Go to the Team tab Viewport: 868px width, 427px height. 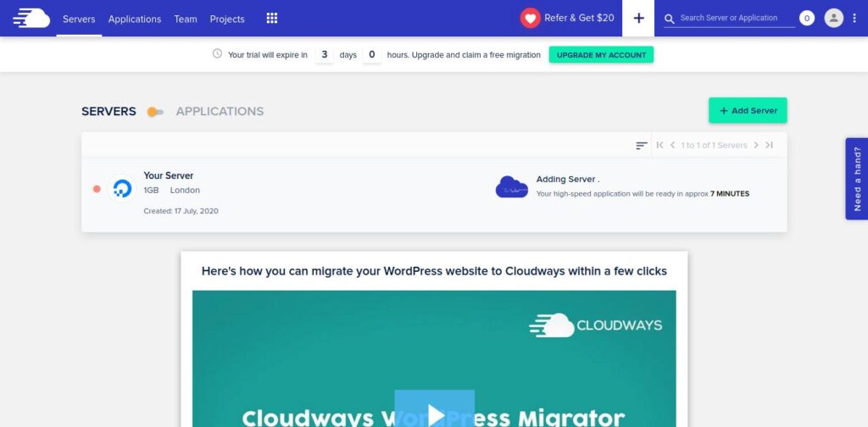pyautogui.click(x=186, y=19)
